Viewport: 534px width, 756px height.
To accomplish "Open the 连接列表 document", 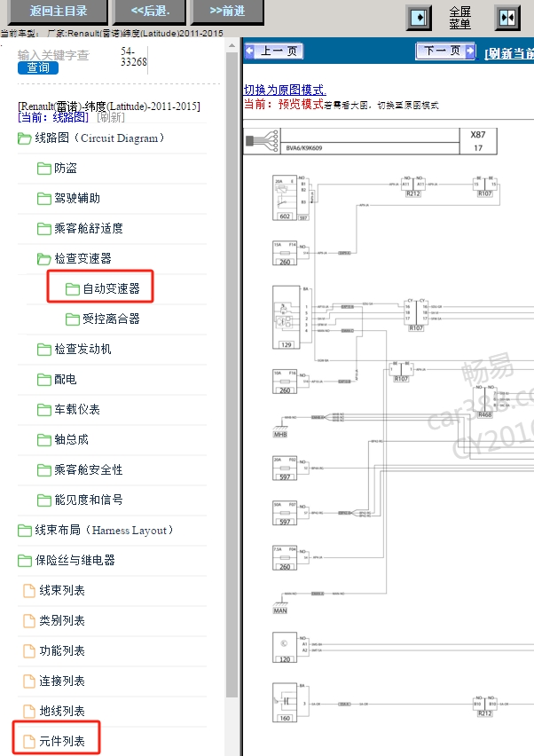I will pos(54,681).
